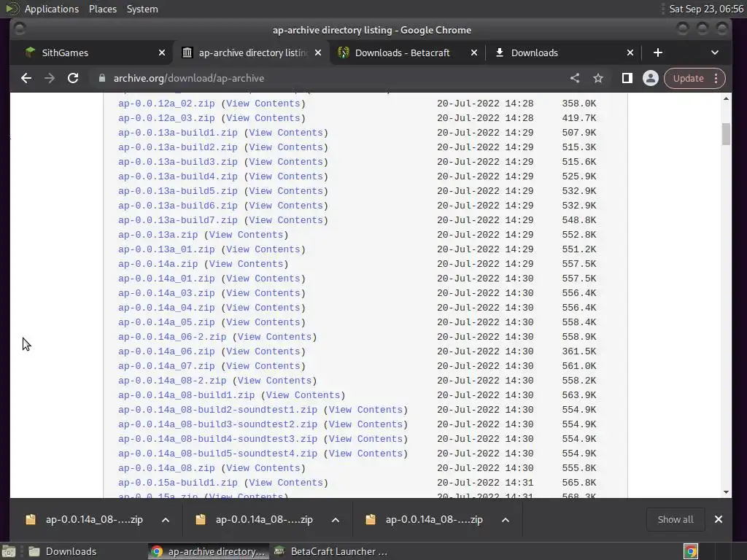The width and height of the screenshot is (747, 560).
Task: Expand options for second downloaded zip
Action: (x=336, y=519)
